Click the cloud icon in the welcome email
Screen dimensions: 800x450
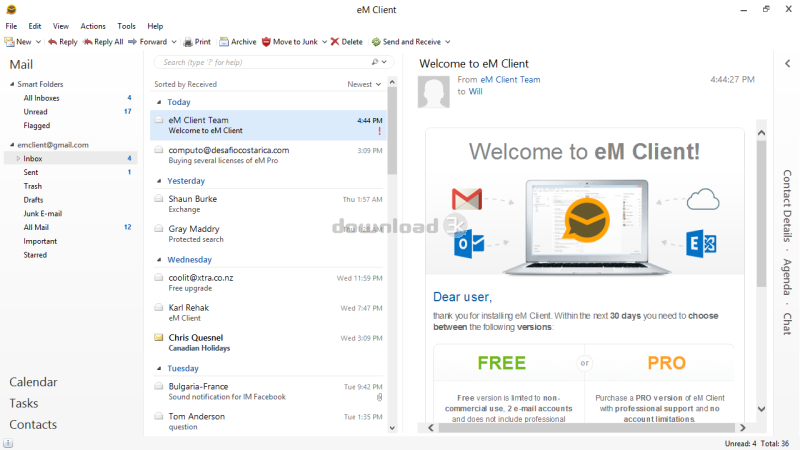click(703, 199)
